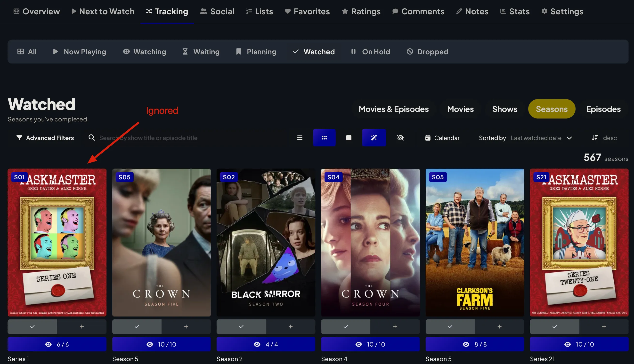Screen dimensions: 634x364
Task: Open the Stats tab
Action: 515,11
